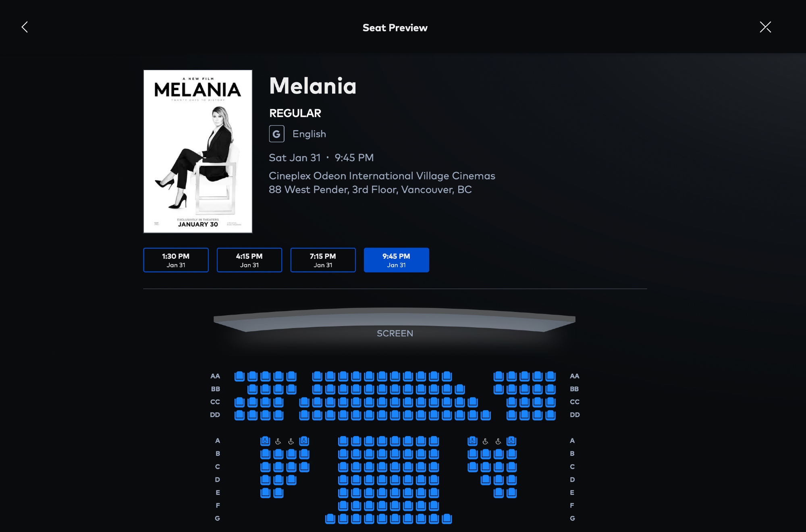
Task: Select the rightmost seat in row AA
Action: click(550, 376)
